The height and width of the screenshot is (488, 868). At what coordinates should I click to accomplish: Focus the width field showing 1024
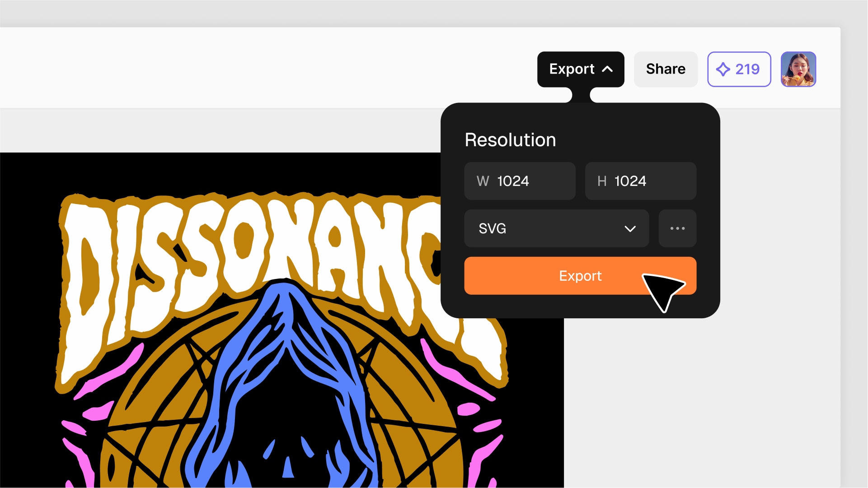520,181
